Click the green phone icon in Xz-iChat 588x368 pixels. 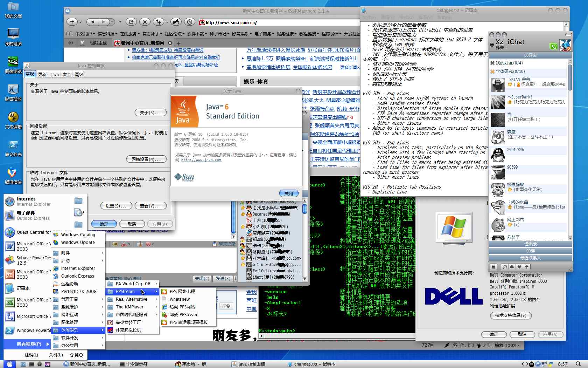[x=553, y=46]
